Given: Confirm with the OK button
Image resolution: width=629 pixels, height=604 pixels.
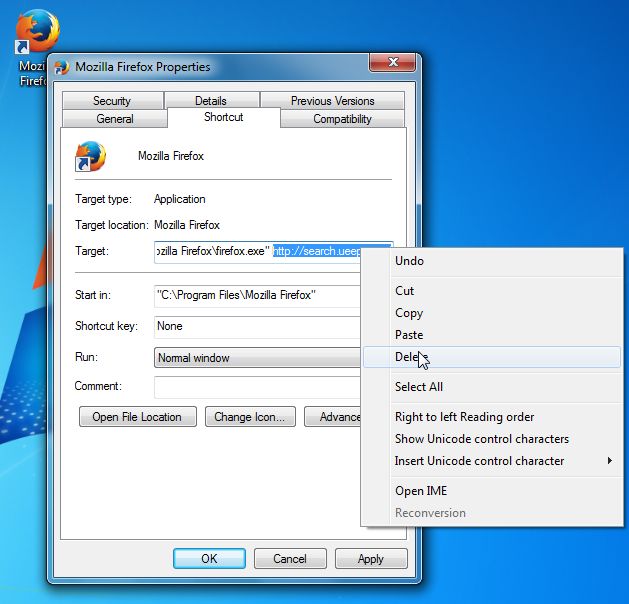Looking at the screenshot, I should (x=209, y=559).
